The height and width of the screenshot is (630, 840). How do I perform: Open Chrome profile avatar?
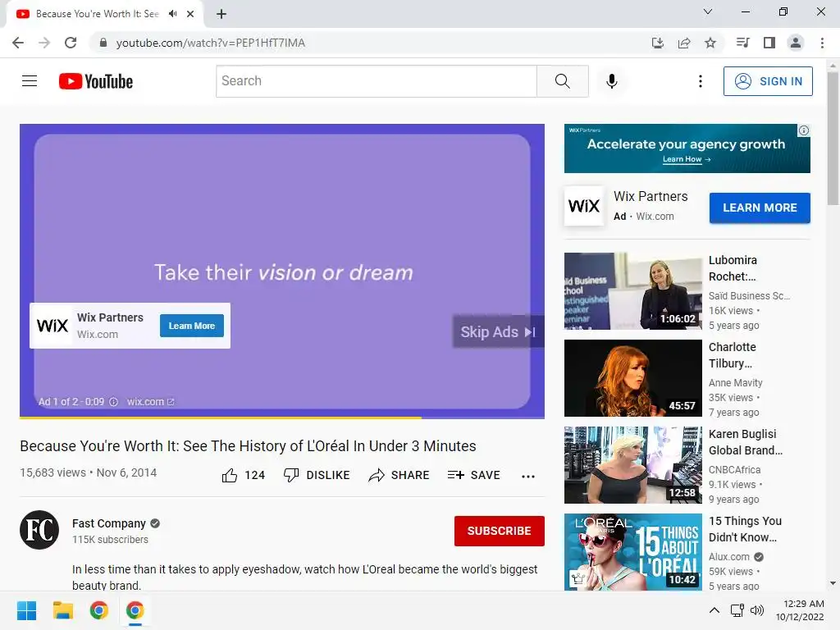pyautogui.click(x=796, y=43)
